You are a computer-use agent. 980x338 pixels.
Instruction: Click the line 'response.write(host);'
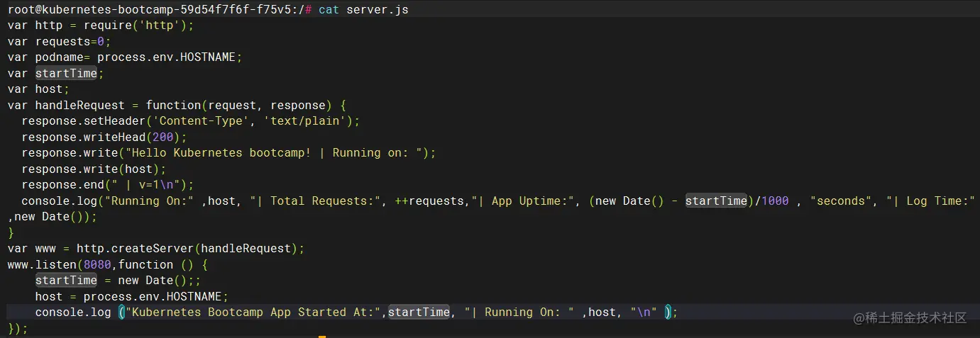click(94, 169)
